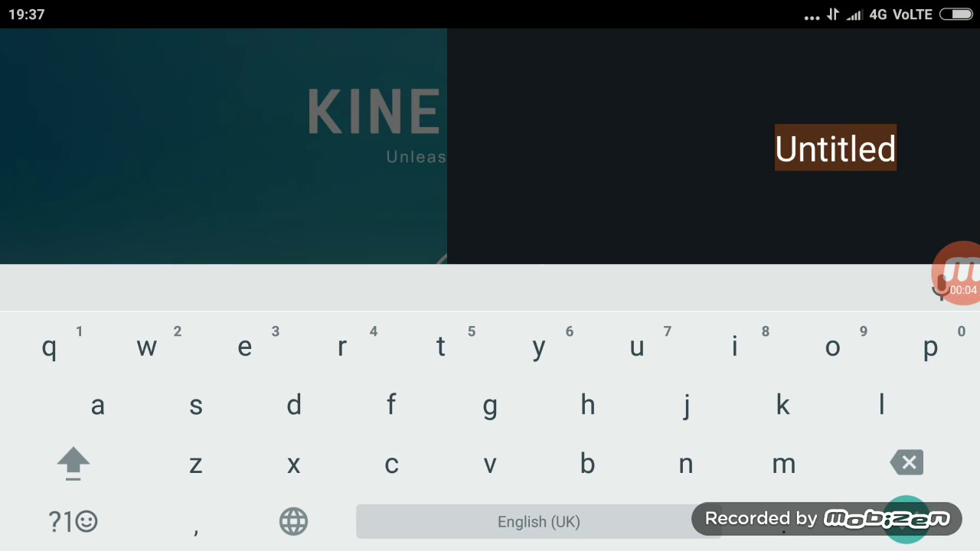Tap the b key on keyboard

[588, 464]
